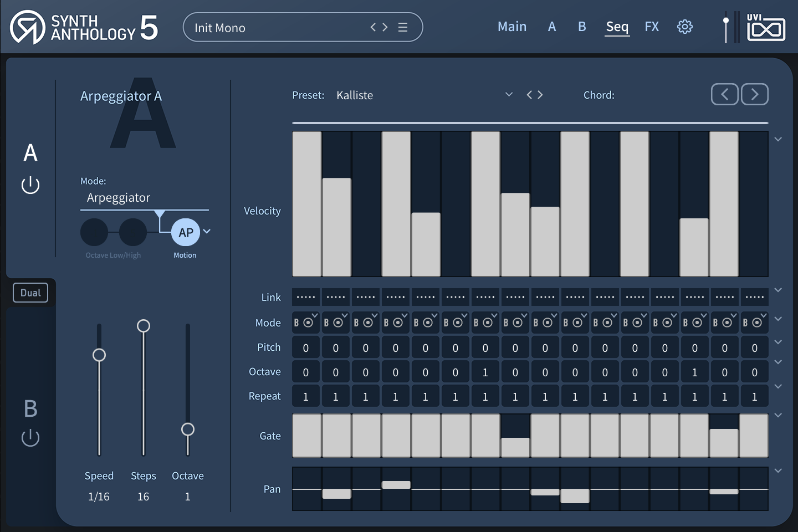Click step 12 Mode icon
The width and height of the screenshot is (798, 532).
pos(635,323)
